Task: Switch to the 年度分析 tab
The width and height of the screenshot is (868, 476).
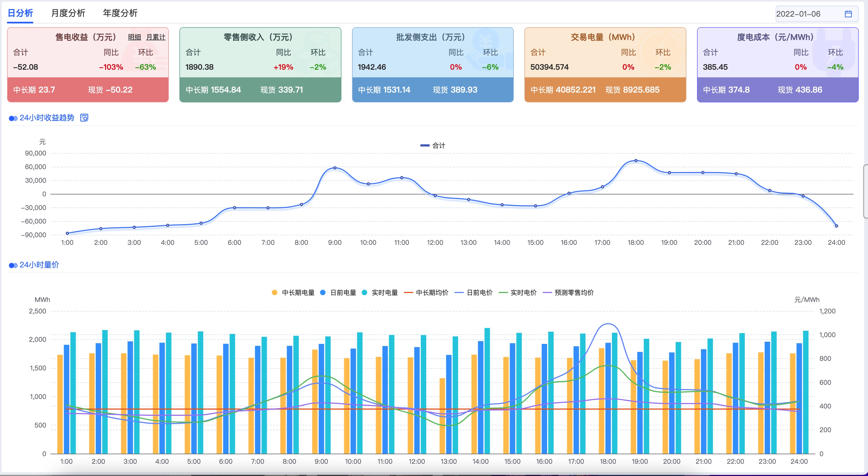Action: coord(120,13)
